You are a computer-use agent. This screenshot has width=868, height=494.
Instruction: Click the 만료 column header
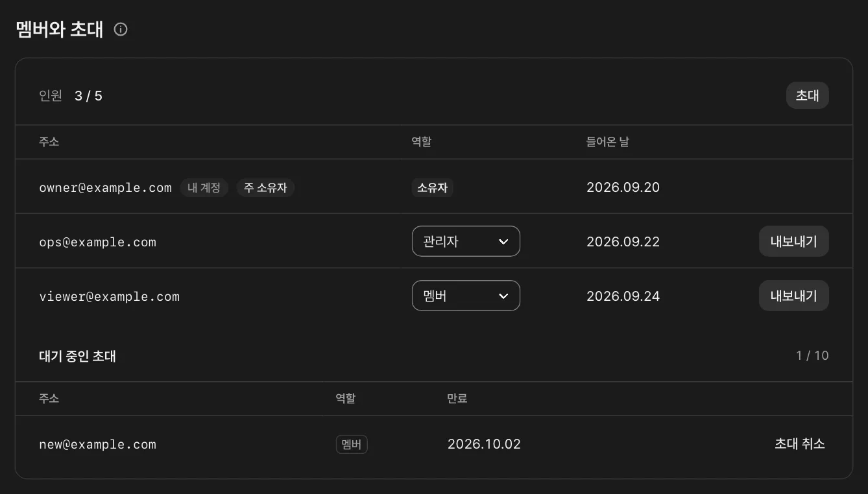(457, 398)
